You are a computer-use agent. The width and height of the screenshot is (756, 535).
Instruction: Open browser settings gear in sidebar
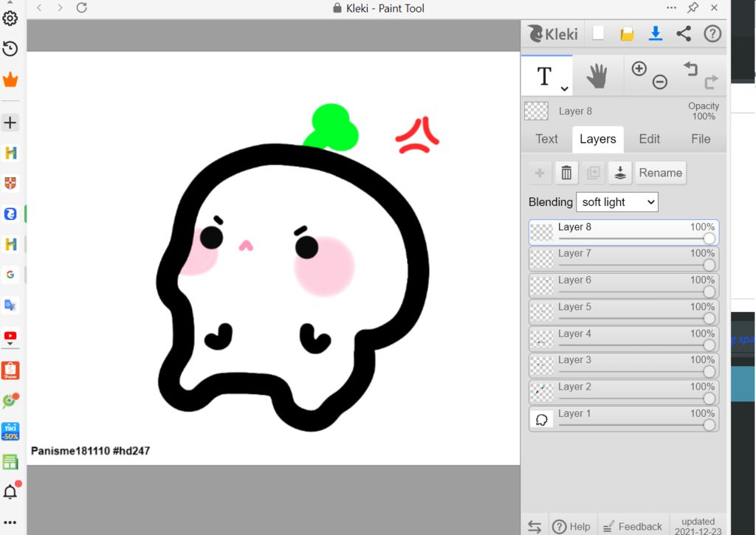pos(10,18)
